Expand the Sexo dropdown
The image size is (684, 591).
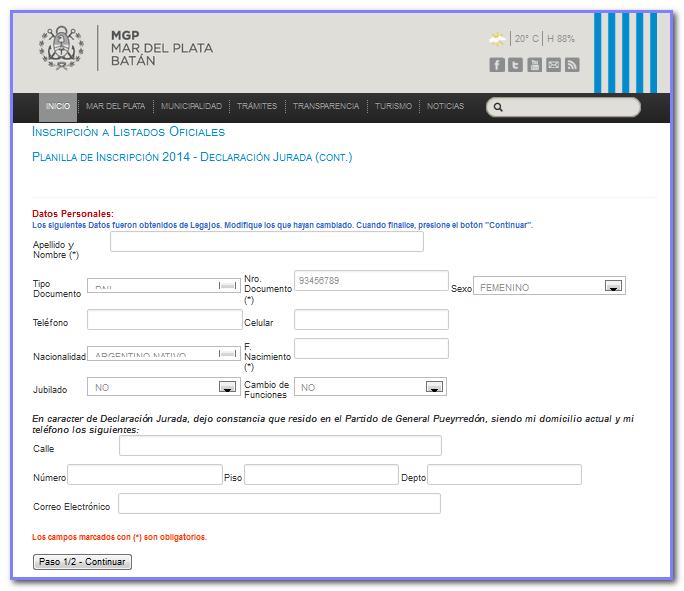614,287
